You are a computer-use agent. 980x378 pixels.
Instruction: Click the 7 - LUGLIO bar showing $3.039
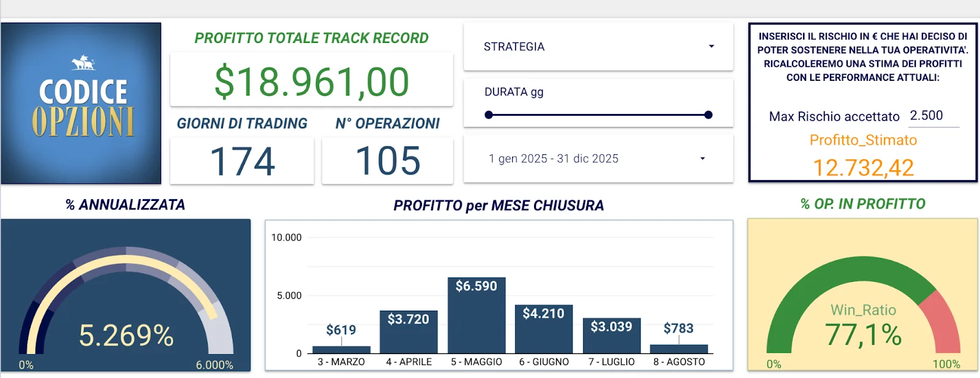(x=611, y=336)
